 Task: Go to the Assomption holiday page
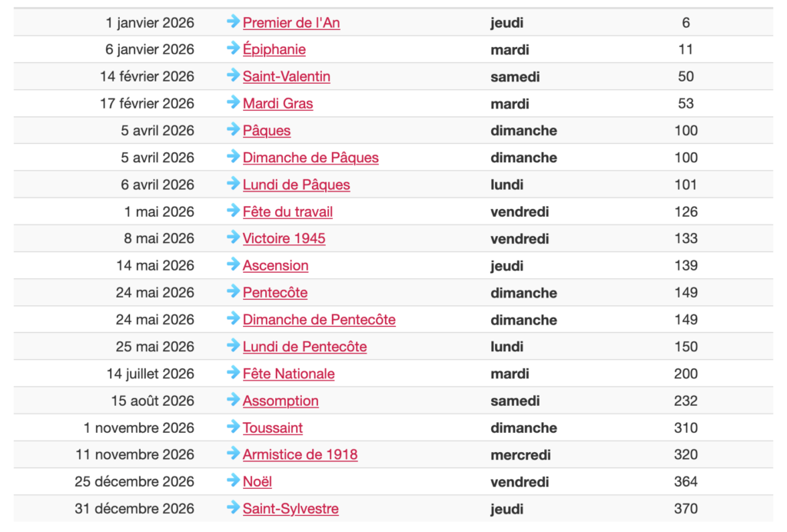(x=281, y=401)
